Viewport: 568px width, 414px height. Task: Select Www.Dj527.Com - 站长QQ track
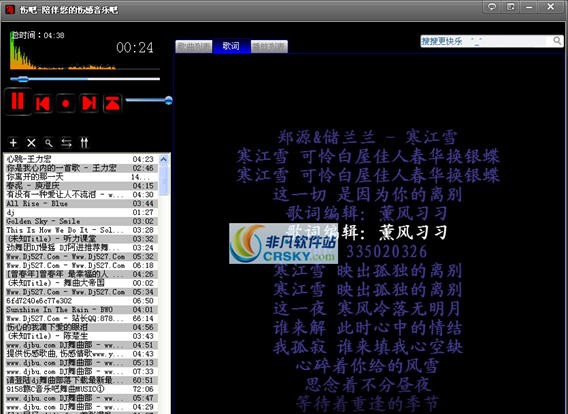click(x=81, y=318)
